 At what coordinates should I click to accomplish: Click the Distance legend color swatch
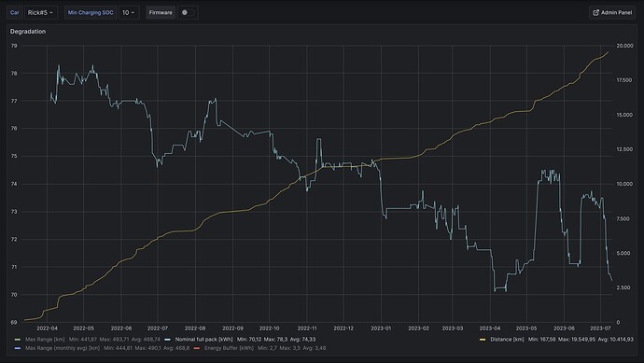tap(483, 340)
